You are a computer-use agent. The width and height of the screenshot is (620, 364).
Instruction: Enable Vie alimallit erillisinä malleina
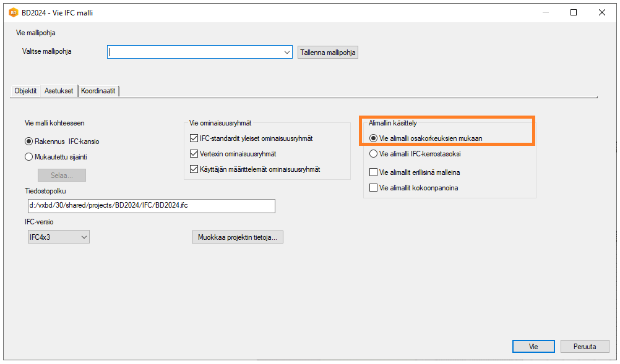(x=373, y=172)
